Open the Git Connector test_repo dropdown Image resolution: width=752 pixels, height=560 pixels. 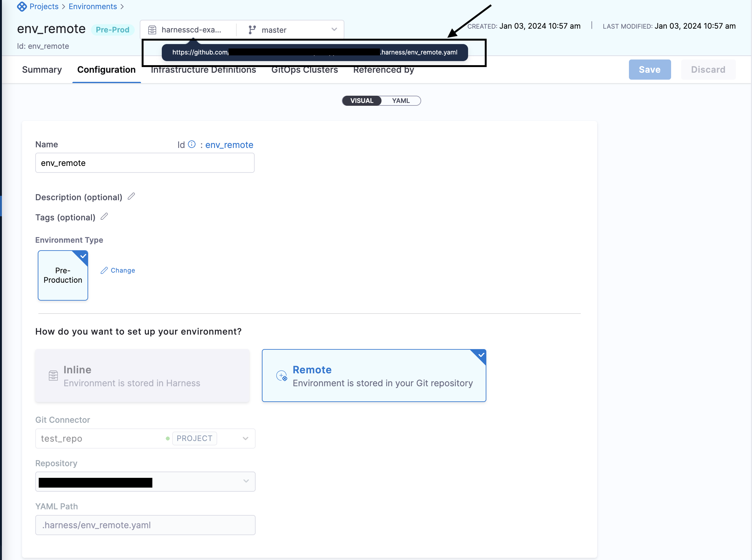[x=245, y=438]
